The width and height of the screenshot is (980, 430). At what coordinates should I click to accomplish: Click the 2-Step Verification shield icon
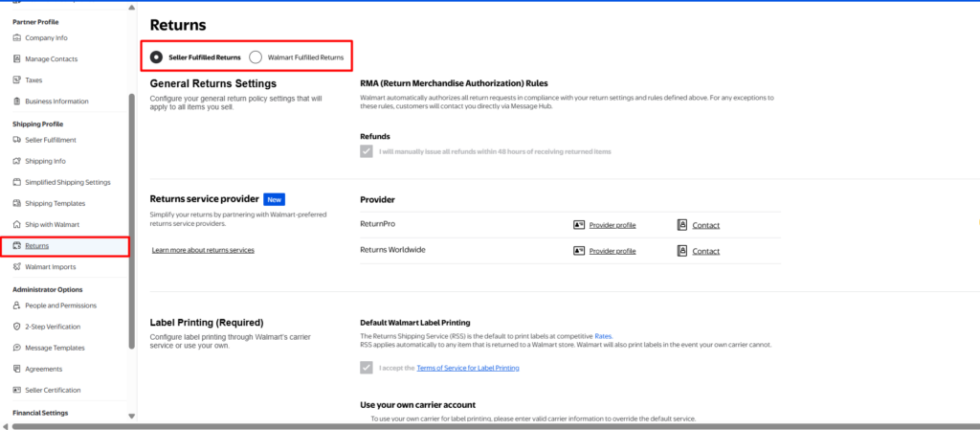17,327
